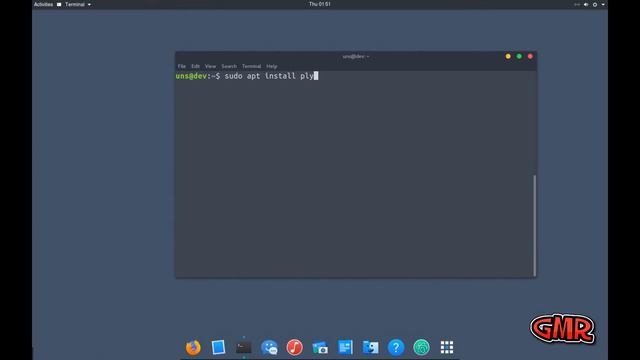Viewport: 640px width, 360px height.
Task: Click the power icon in top bar
Action: pyautogui.click(x=595, y=4)
